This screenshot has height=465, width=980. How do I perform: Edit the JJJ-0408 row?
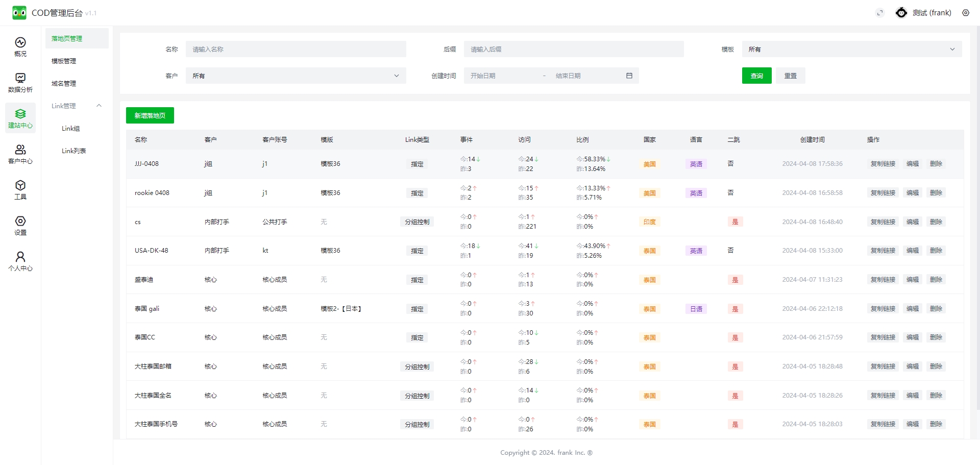[x=913, y=164]
